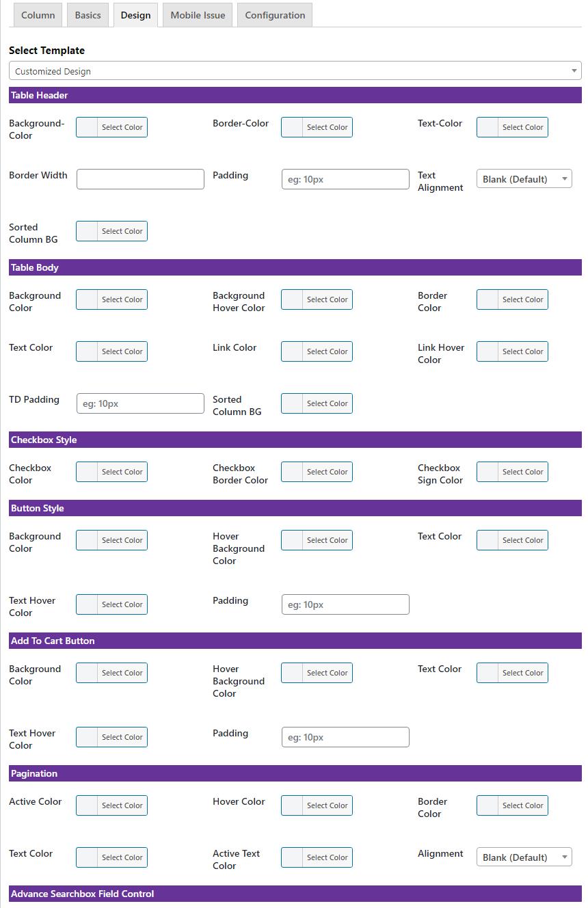Go to the Configuration tab
Image resolution: width=588 pixels, height=908 pixels.
pos(275,15)
